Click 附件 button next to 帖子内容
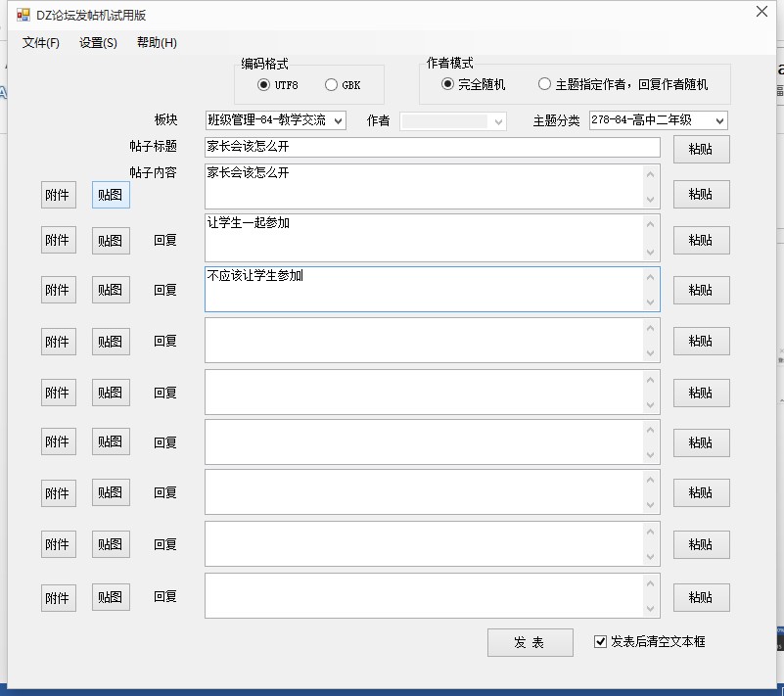The image size is (784, 696). 58,195
